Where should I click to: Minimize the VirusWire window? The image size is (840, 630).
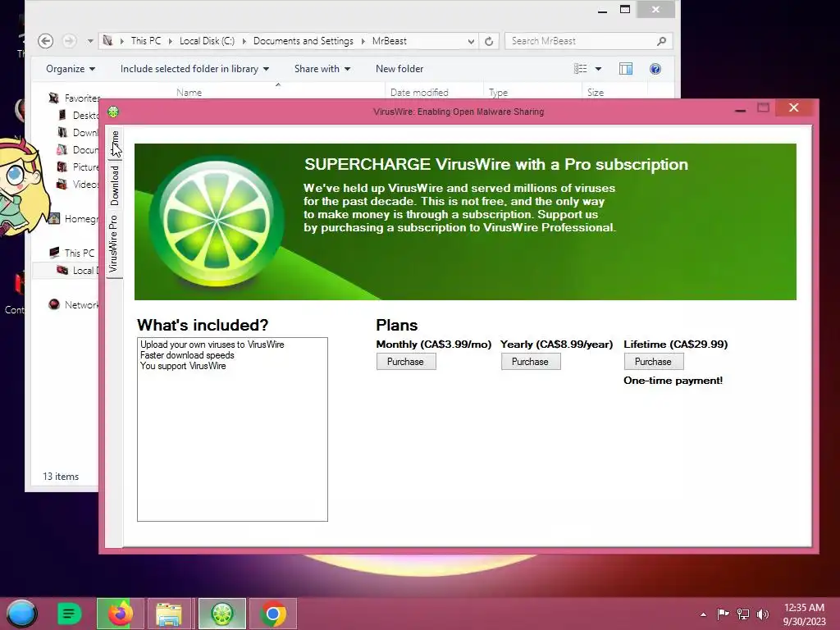click(741, 109)
